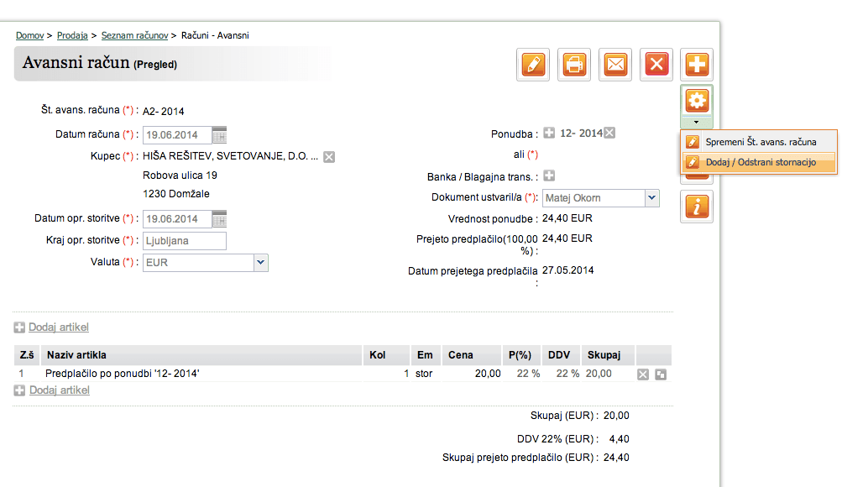
Task: Remove linked Ponudba 12-2014
Action: 610,133
